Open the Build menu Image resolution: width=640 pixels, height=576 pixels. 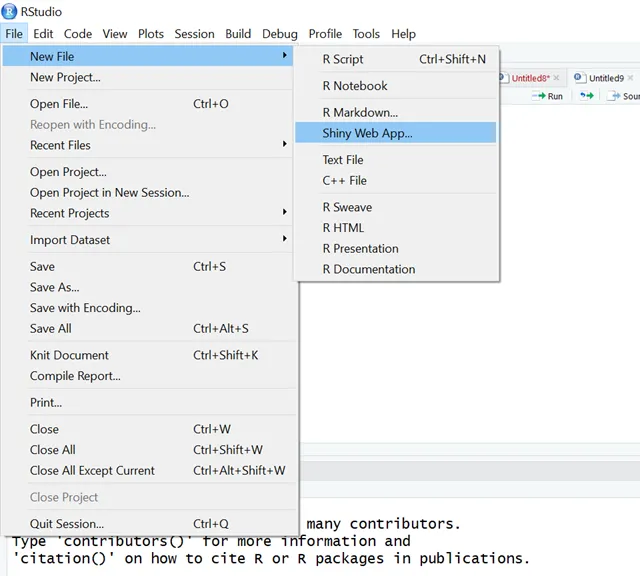pyautogui.click(x=238, y=34)
